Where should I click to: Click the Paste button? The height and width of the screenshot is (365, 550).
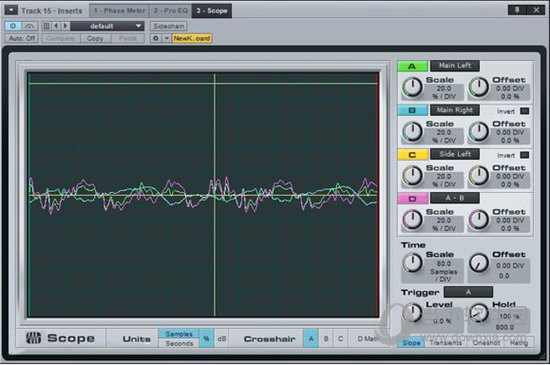pyautogui.click(x=128, y=38)
